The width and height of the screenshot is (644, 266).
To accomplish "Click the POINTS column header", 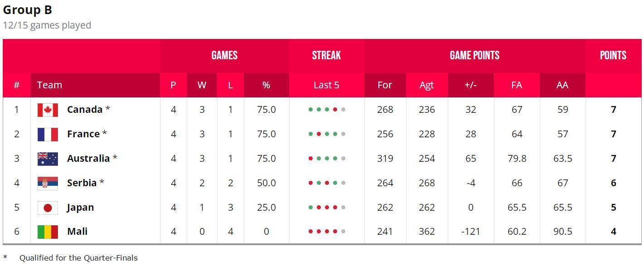I will click(613, 55).
